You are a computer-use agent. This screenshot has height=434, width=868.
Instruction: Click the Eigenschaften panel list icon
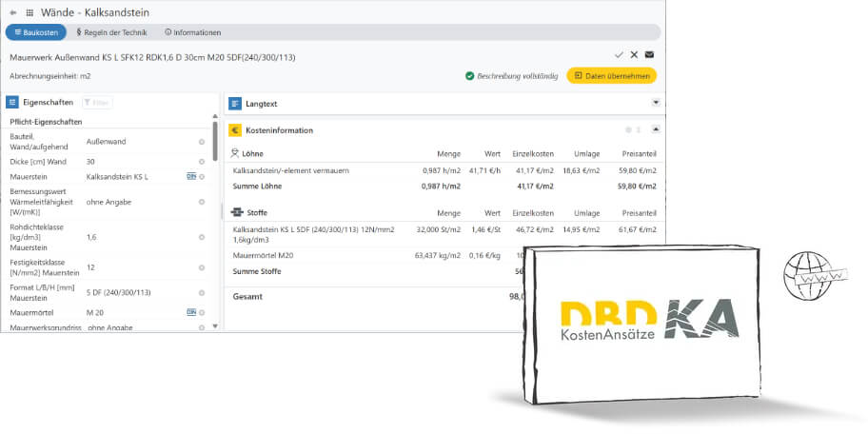click(x=12, y=102)
